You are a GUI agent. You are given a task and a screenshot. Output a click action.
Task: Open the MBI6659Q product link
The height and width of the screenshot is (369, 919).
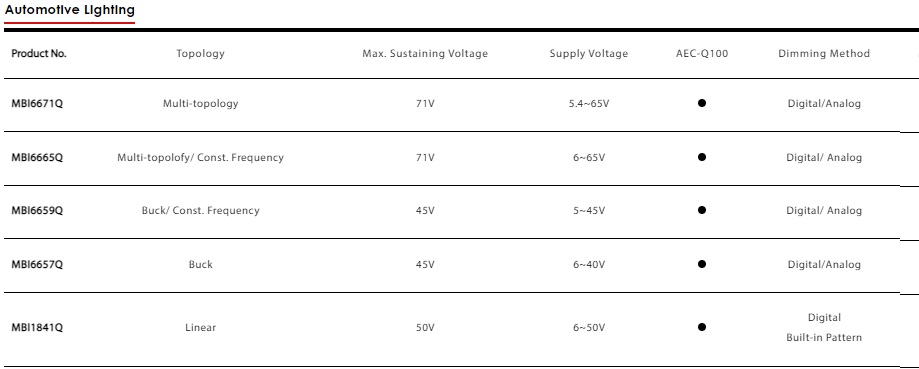37,211
